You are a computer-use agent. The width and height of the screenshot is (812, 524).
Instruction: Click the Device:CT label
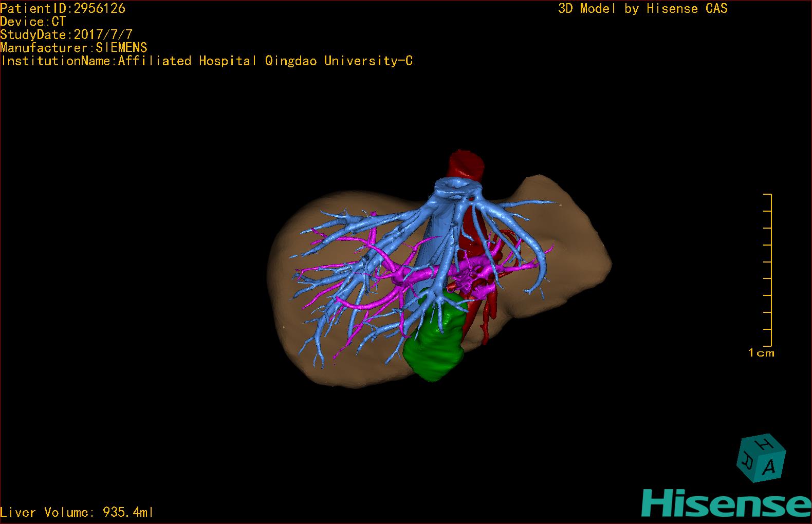pyautogui.click(x=33, y=22)
